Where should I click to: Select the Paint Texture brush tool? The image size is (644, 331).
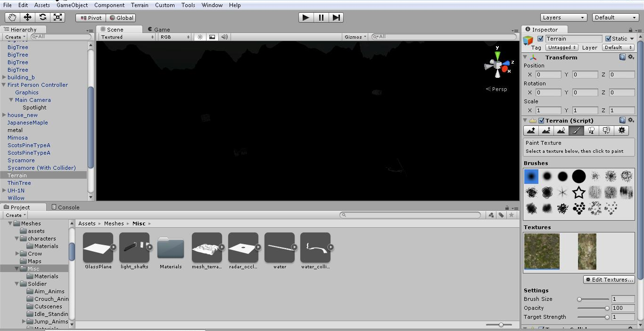point(576,131)
